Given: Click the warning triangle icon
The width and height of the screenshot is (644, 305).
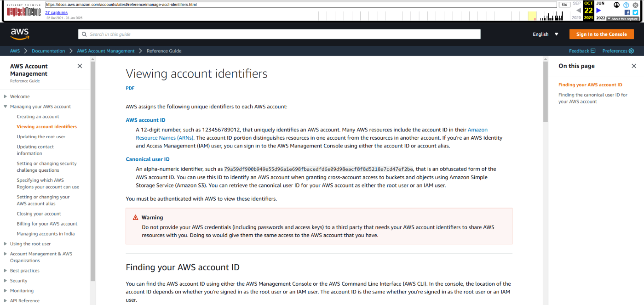Looking at the screenshot, I should 136,218.
